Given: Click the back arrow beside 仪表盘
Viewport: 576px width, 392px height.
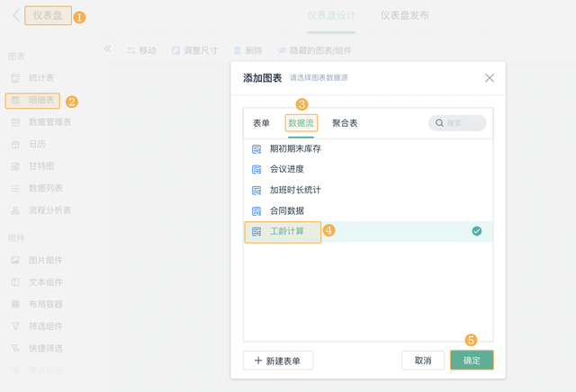Looking at the screenshot, I should (16, 15).
